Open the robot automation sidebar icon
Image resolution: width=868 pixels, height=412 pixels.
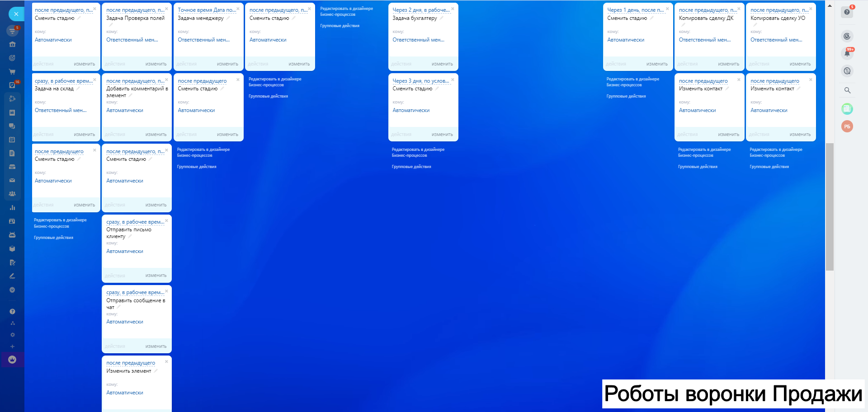pyautogui.click(x=12, y=235)
